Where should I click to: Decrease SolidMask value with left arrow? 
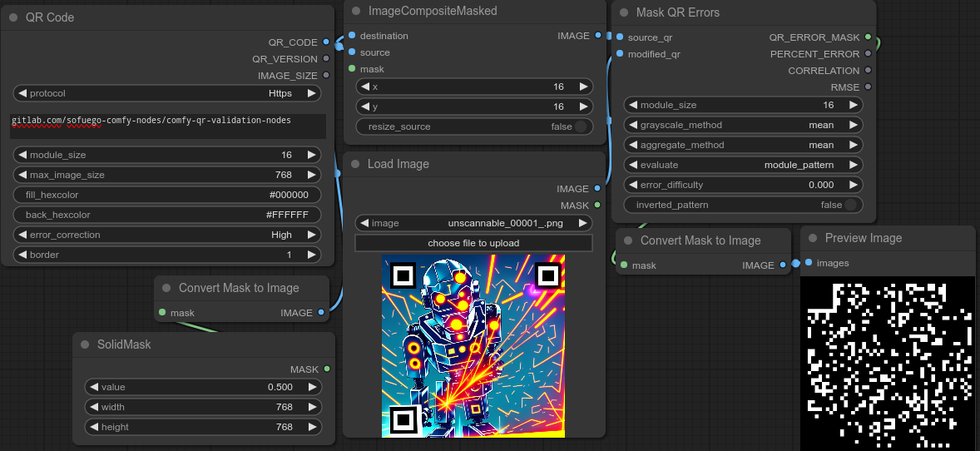coord(94,387)
